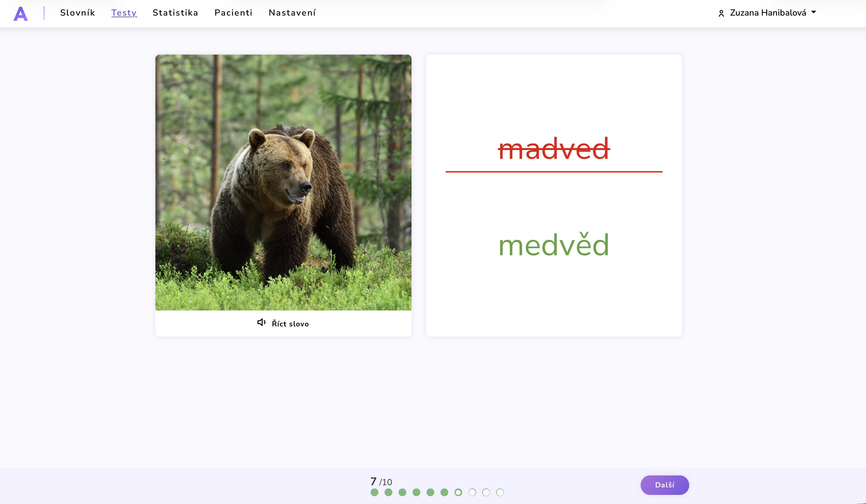
Task: Click the crossed-out word madved
Action: pos(554,149)
